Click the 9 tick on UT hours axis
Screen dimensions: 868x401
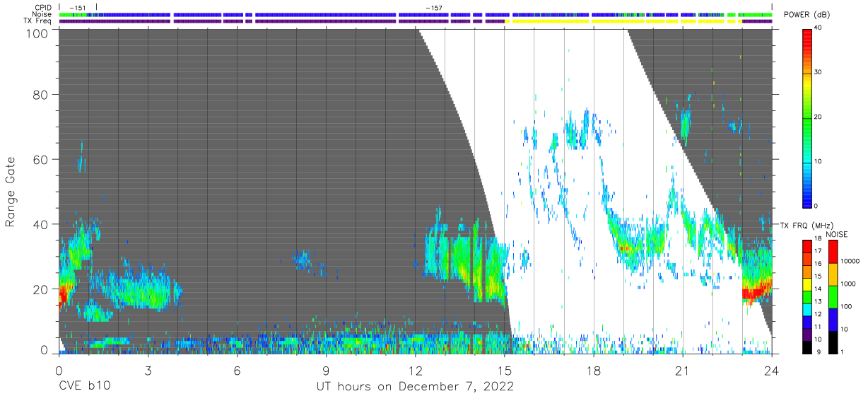click(326, 370)
